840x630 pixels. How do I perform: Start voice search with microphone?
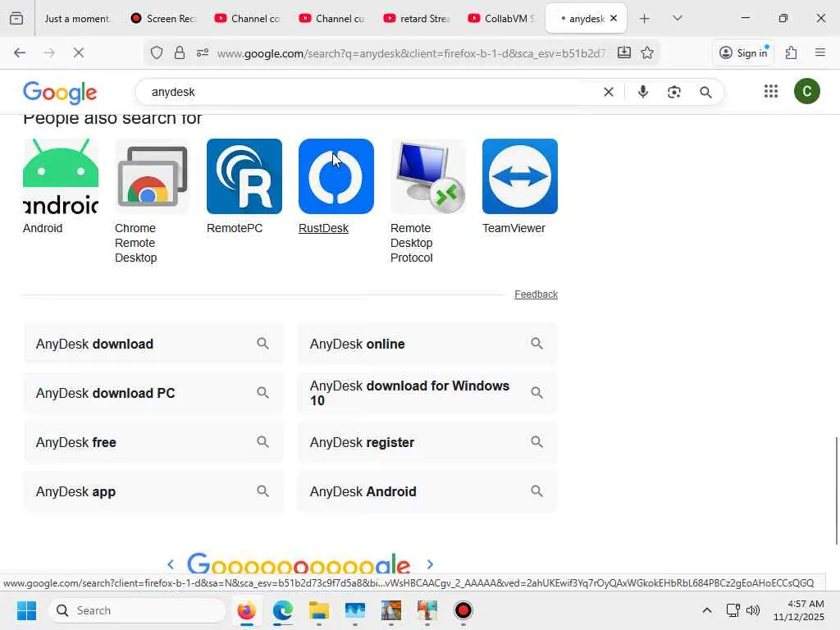(x=643, y=92)
